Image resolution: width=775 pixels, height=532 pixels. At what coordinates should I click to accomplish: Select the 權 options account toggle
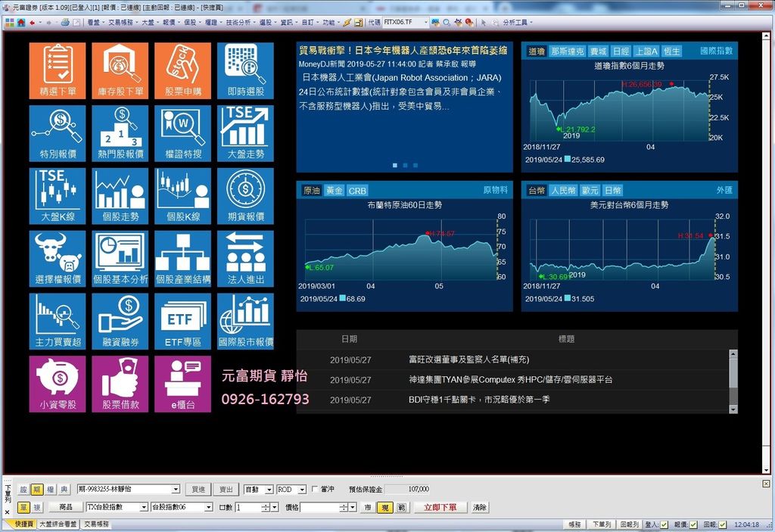click(51, 490)
